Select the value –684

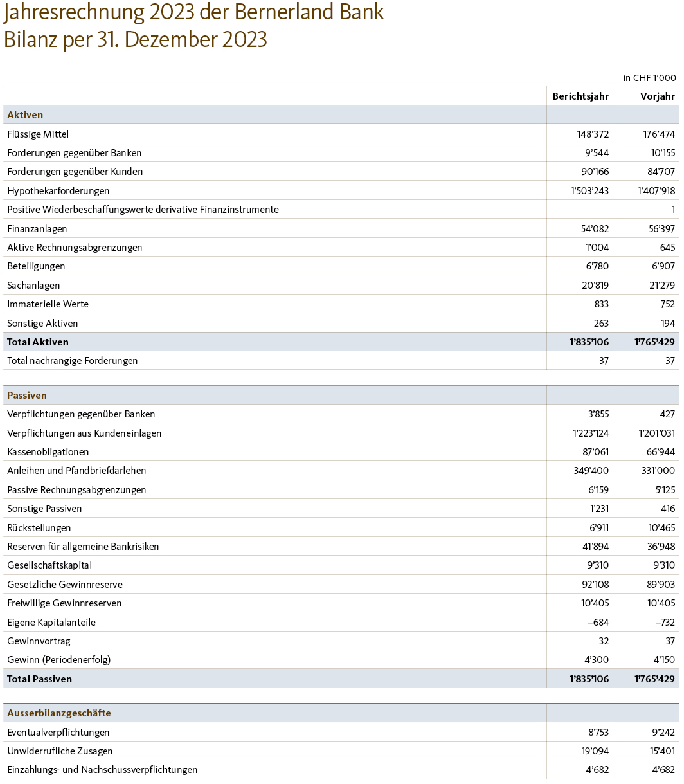tap(597, 623)
